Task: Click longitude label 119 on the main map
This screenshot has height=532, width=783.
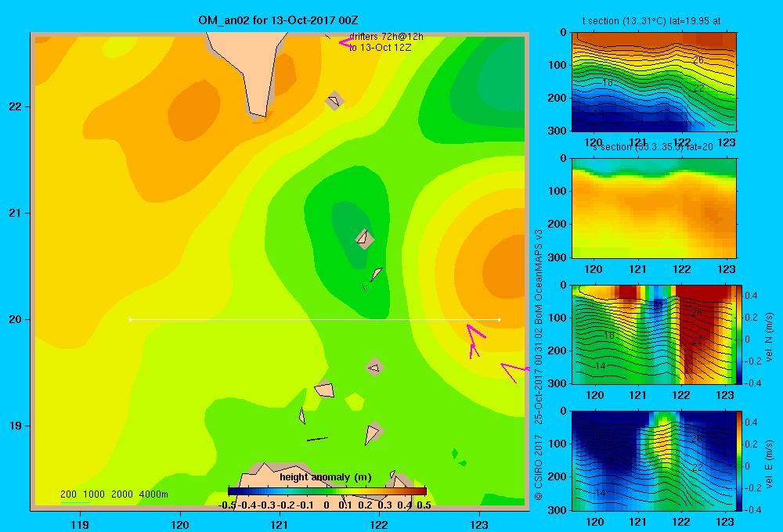Action: (80, 524)
